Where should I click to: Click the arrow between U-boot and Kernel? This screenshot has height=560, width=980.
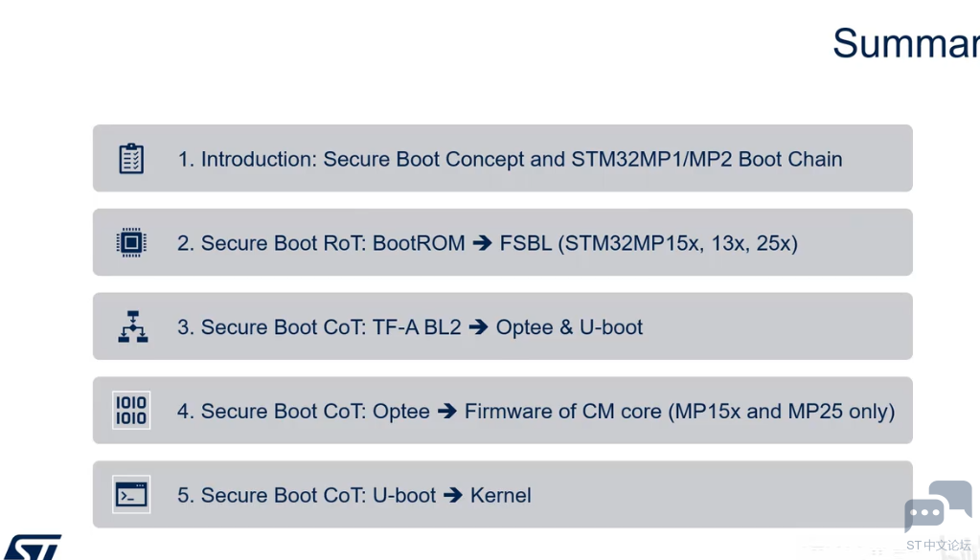point(453,495)
